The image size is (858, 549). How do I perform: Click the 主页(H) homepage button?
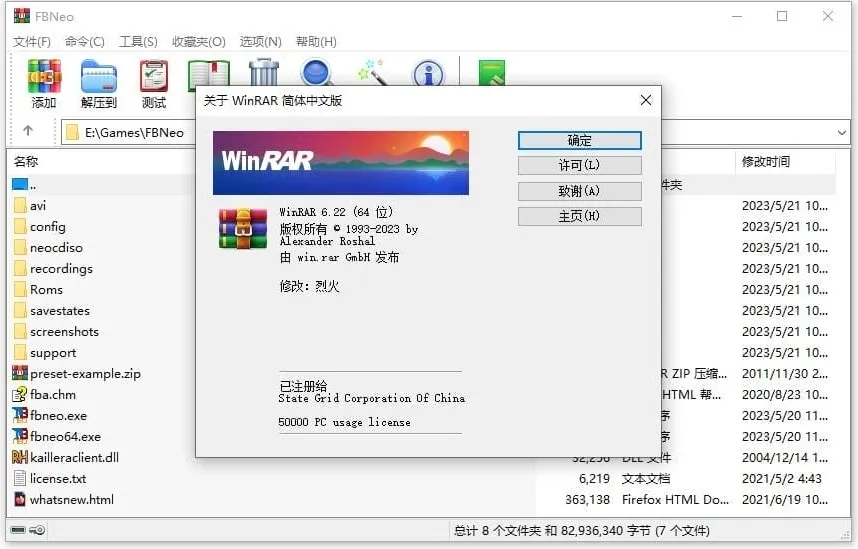579,216
